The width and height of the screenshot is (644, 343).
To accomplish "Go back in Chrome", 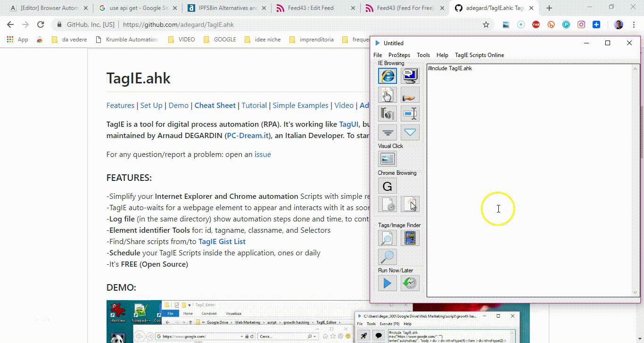I will (10, 25).
